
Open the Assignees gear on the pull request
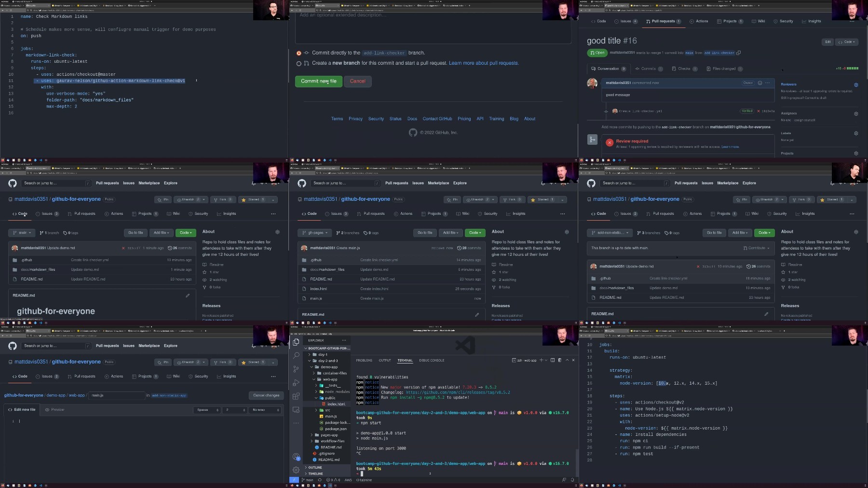[856, 114]
